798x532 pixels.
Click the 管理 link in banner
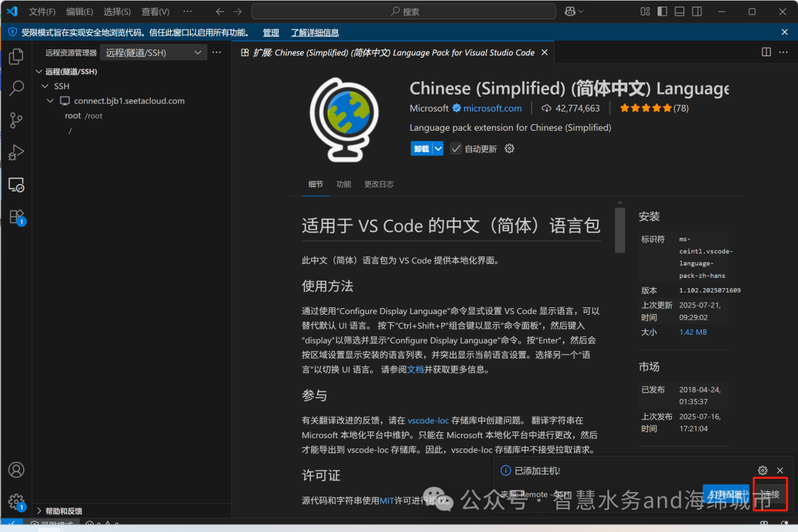coord(270,33)
